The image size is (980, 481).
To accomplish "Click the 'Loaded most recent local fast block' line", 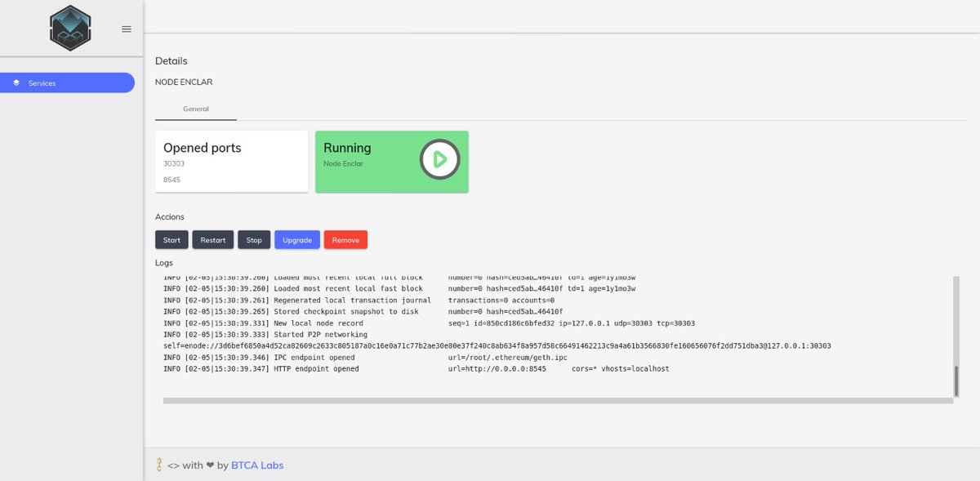I will (x=399, y=288).
